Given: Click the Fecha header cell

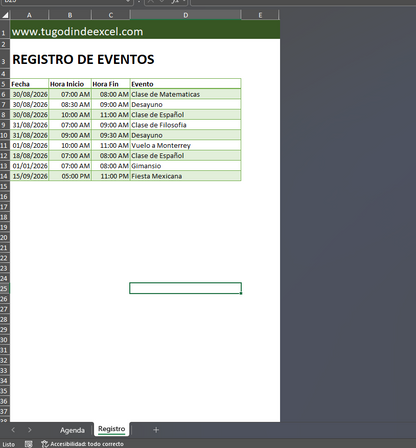Looking at the screenshot, I should (x=29, y=84).
